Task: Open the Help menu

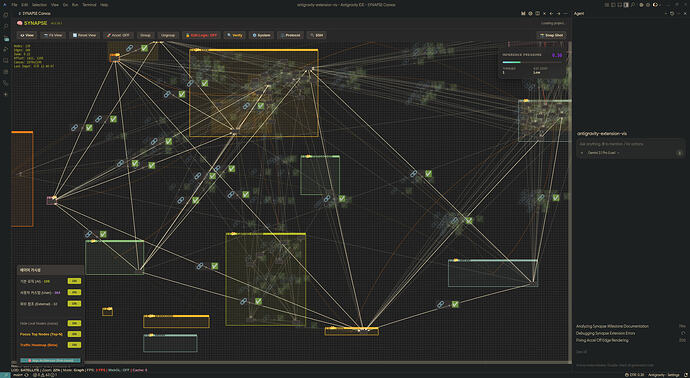Action: click(x=104, y=4)
